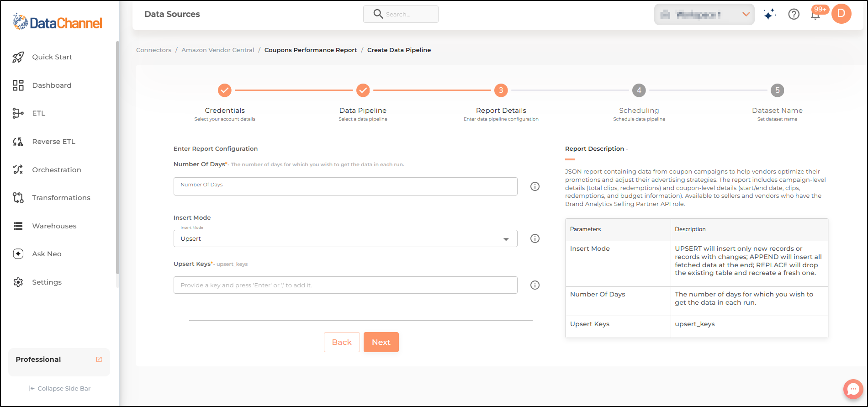The width and height of the screenshot is (868, 407).
Task: Expand the workspace selector dropdown
Action: (704, 15)
